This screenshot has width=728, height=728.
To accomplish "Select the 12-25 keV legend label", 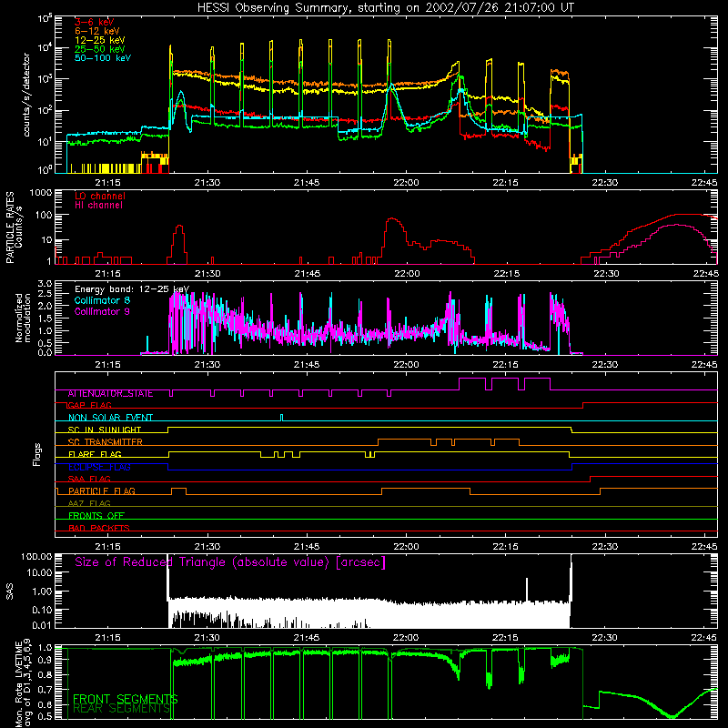I will click(x=100, y=40).
